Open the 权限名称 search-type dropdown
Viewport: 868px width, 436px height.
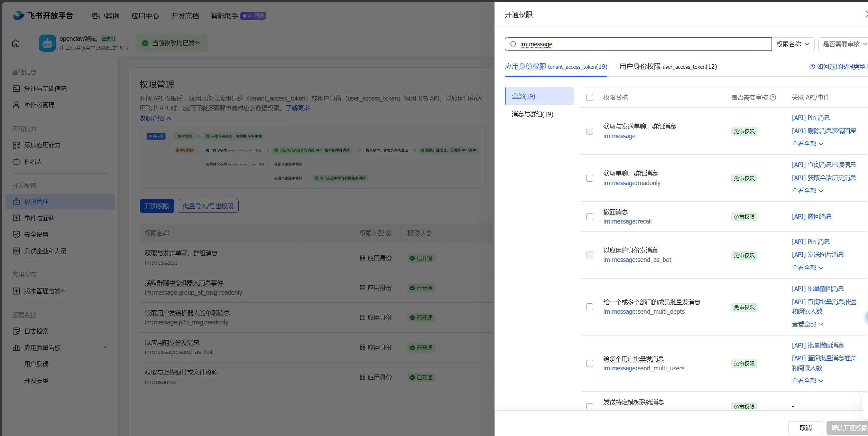pos(793,44)
